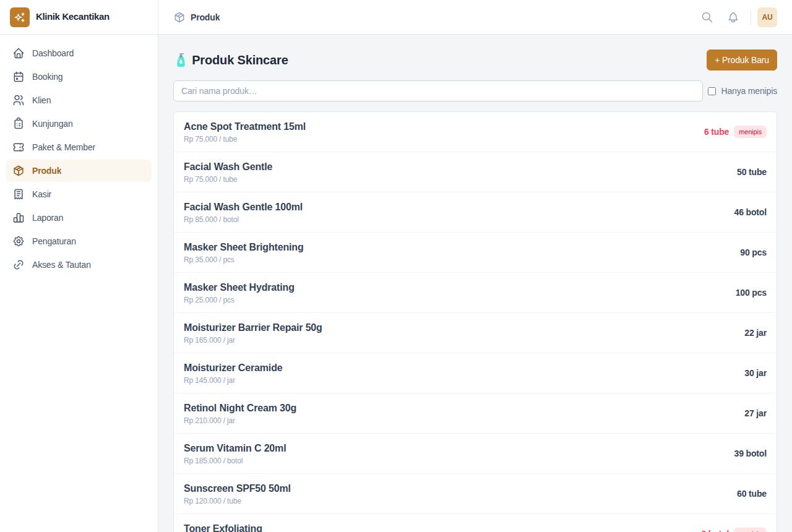Click the Paket & Member ticket icon
Viewport: 792px width, 532px height.
click(x=19, y=147)
